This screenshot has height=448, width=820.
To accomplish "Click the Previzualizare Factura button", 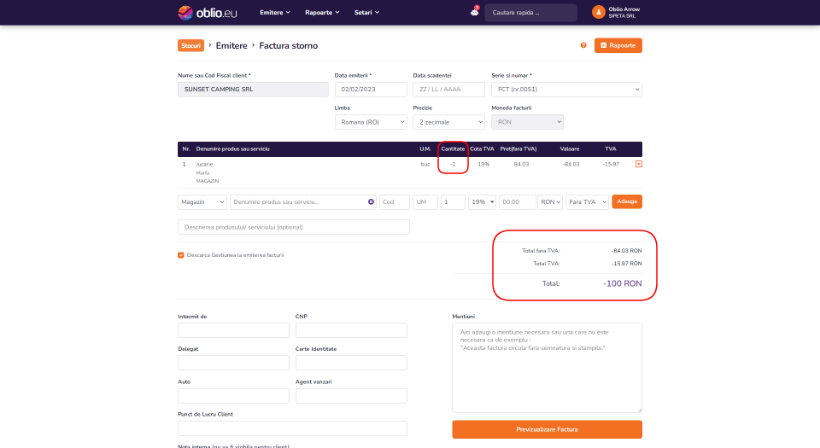I will coord(547,429).
